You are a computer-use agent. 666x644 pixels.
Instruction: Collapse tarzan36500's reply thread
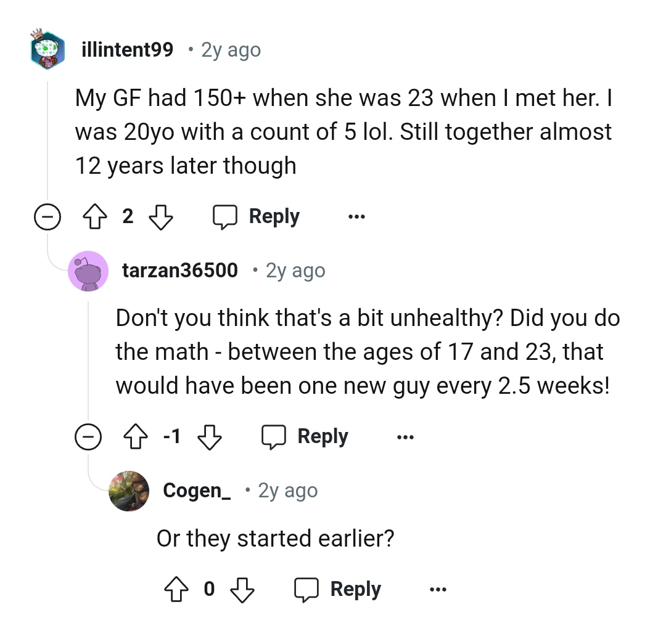(89, 438)
